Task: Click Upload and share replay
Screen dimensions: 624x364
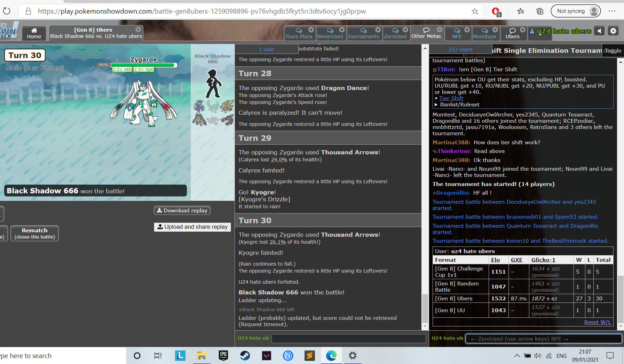Action: coord(192,227)
